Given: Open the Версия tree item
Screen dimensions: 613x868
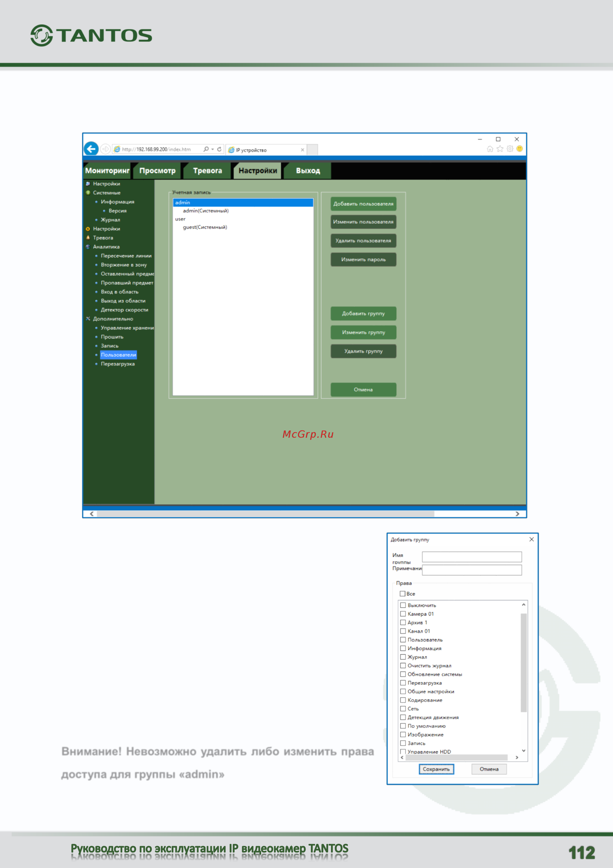Looking at the screenshot, I should pyautogui.click(x=118, y=211).
